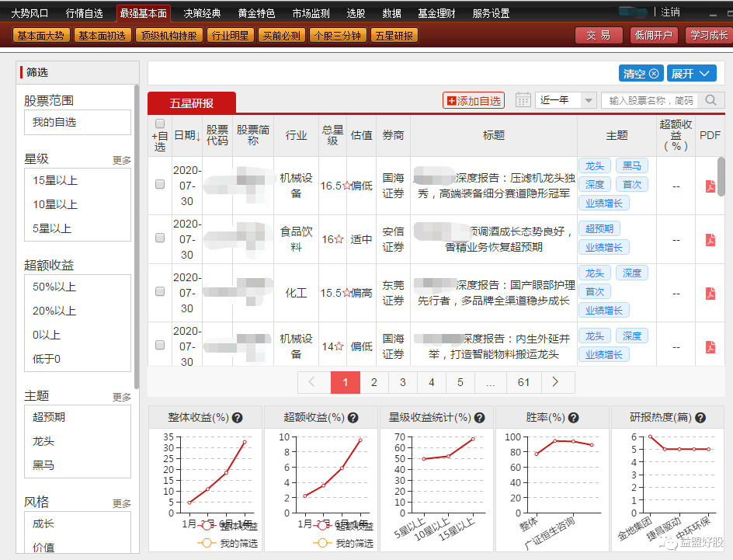Open PDF icon for 安信证券 report
Image resolution: width=733 pixels, height=560 pixels.
710,239
